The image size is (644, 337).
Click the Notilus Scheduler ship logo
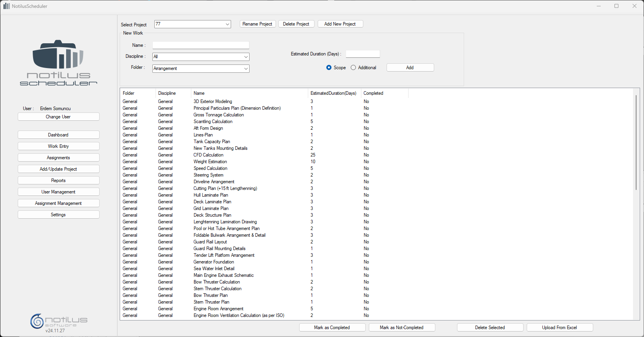pyautogui.click(x=58, y=62)
